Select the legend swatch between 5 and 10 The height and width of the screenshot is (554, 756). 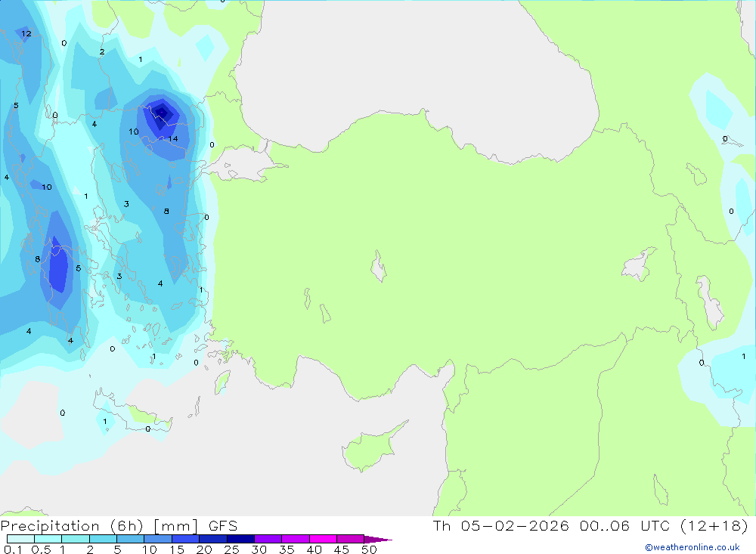[x=131, y=539]
